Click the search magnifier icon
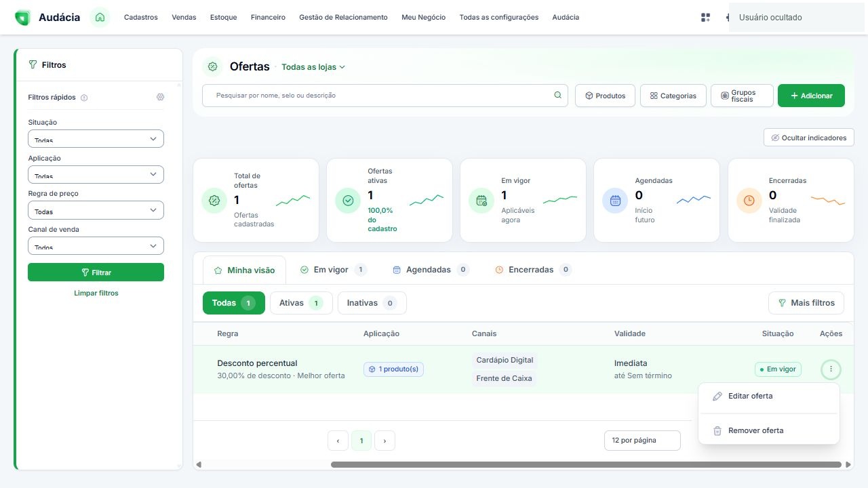The width and height of the screenshot is (868, 488). tap(558, 96)
